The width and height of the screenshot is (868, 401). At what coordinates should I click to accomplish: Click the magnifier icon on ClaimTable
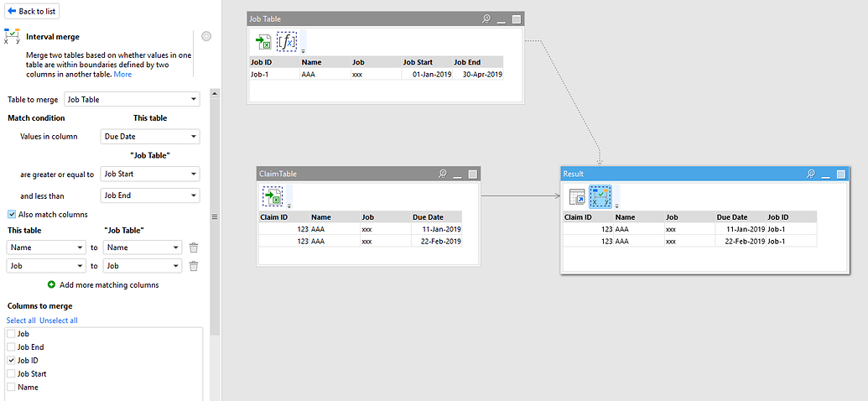tap(442, 174)
